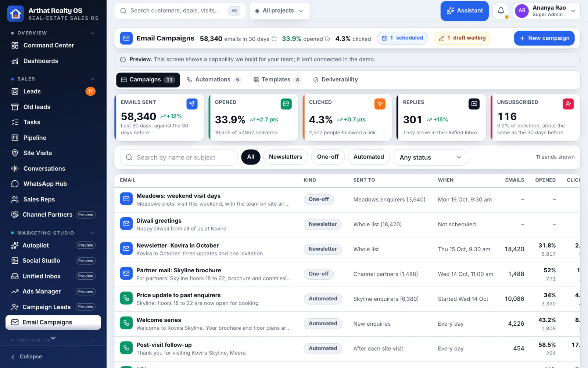Click the mail icon on Diwali greetings row
This screenshot has height=368, width=588.
(126, 224)
